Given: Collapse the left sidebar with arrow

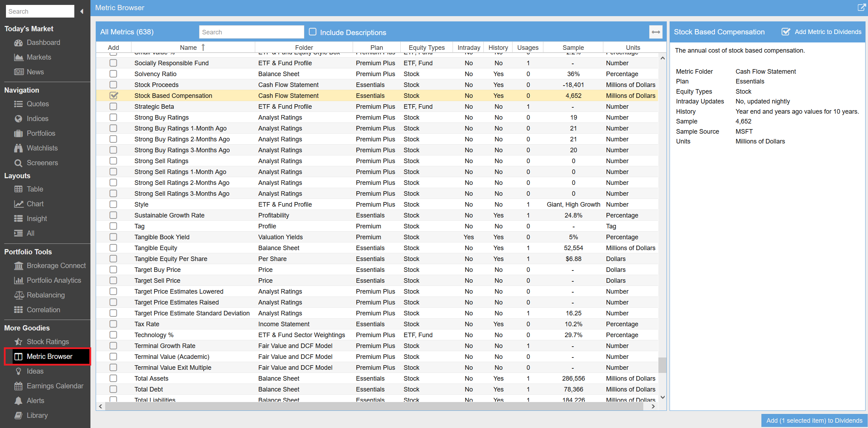Looking at the screenshot, I should click(82, 11).
